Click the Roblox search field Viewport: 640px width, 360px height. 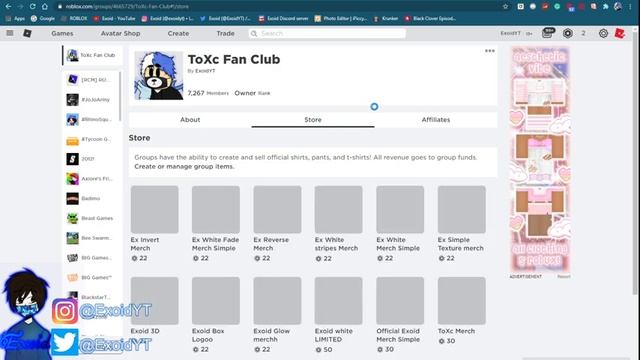click(x=327, y=33)
